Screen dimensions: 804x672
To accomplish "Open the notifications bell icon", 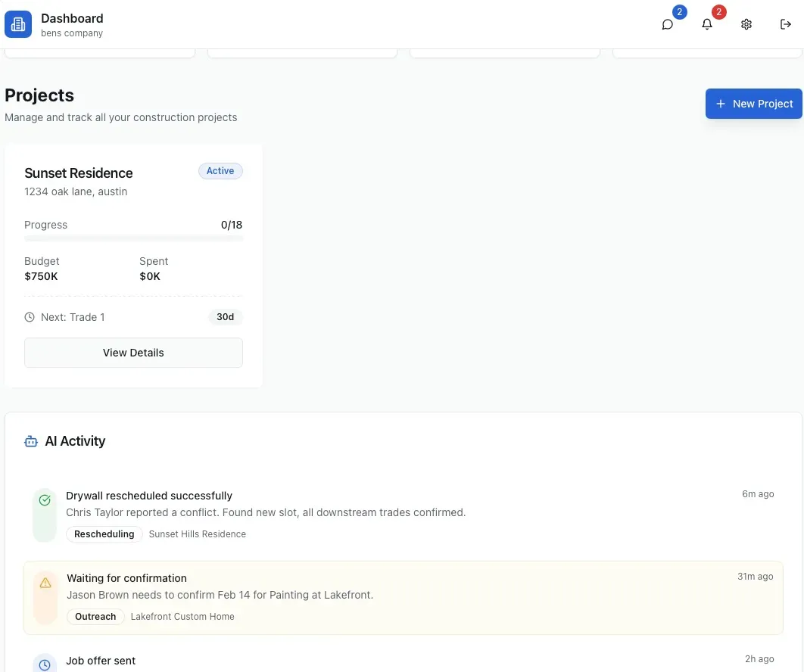I will click(x=706, y=24).
